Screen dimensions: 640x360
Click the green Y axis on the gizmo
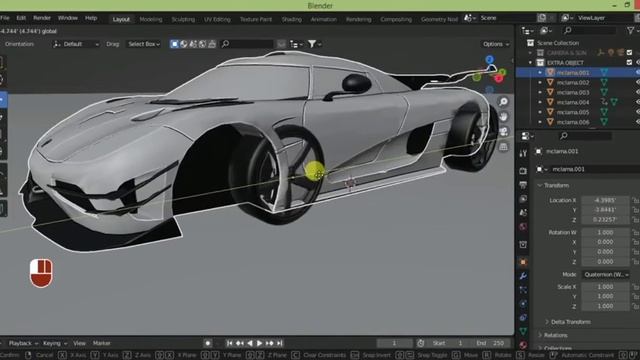[502, 72]
